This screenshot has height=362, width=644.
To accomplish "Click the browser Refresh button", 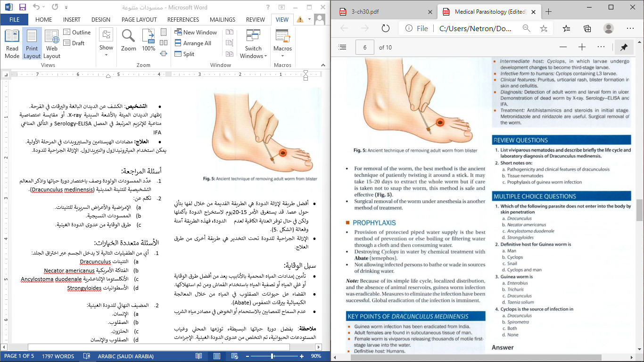I will pyautogui.click(x=385, y=28).
